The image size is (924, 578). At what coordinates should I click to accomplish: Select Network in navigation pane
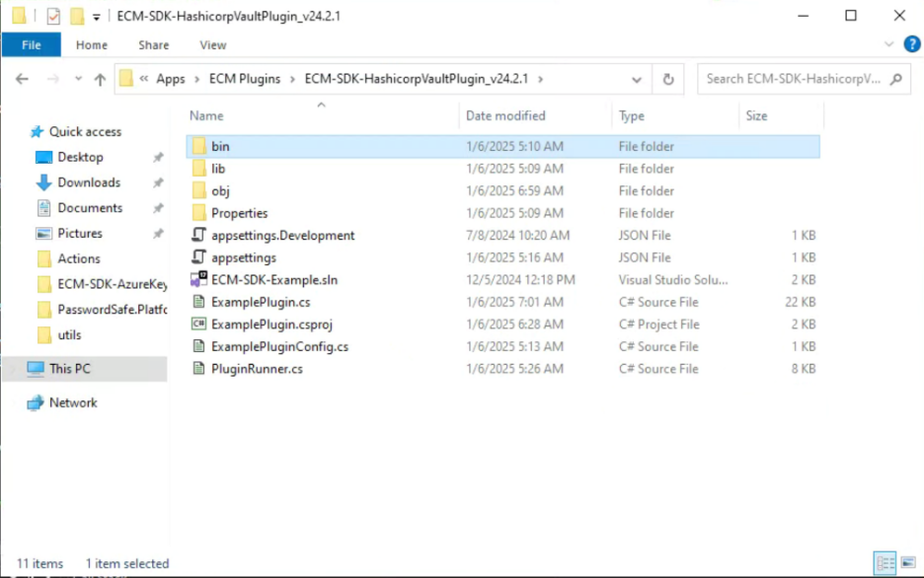coord(73,402)
